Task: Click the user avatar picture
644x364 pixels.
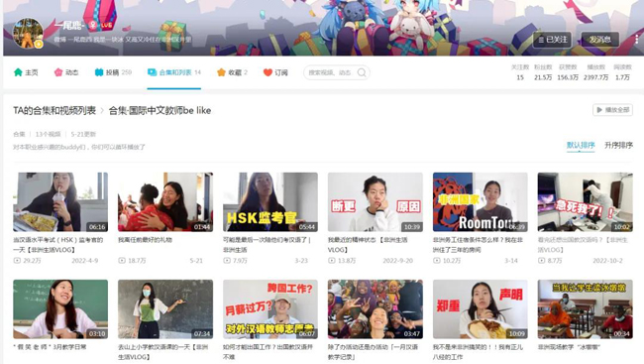Action: (28, 34)
